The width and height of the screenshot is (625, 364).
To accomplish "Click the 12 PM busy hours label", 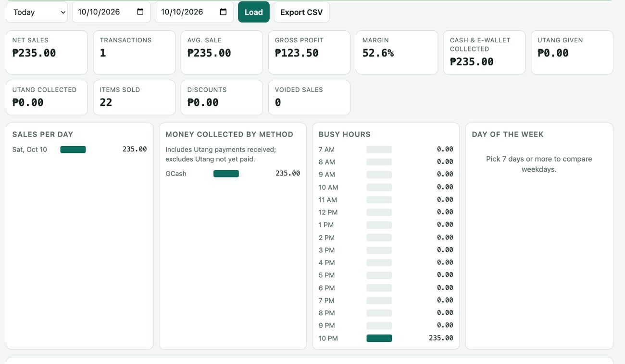I will pos(328,213).
